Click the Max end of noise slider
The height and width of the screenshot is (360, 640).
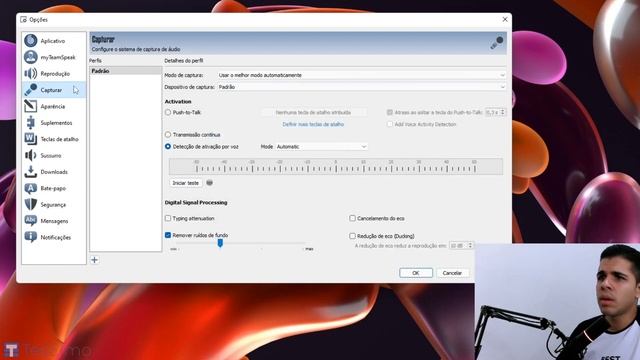pyautogui.click(x=309, y=249)
